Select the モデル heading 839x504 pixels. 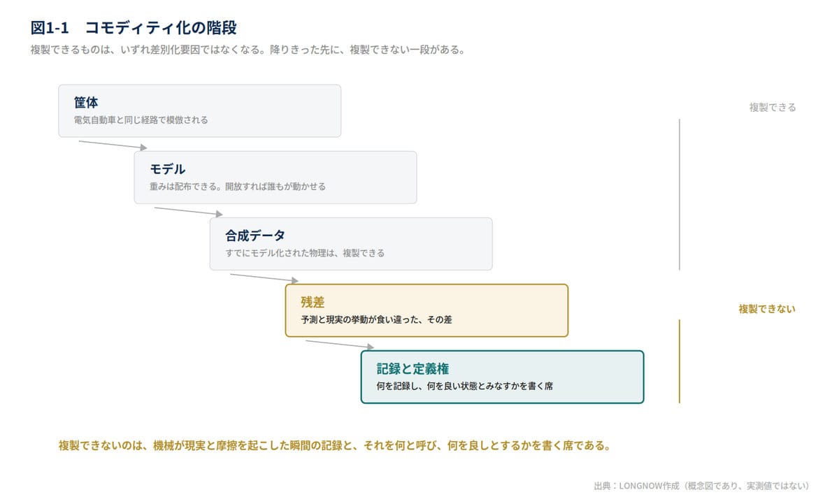[168, 169]
